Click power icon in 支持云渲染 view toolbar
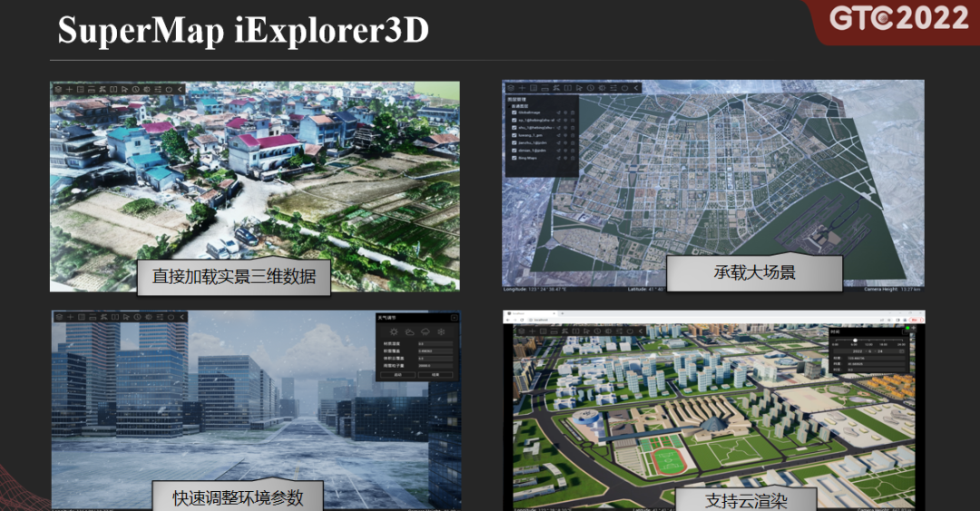 [630, 331]
